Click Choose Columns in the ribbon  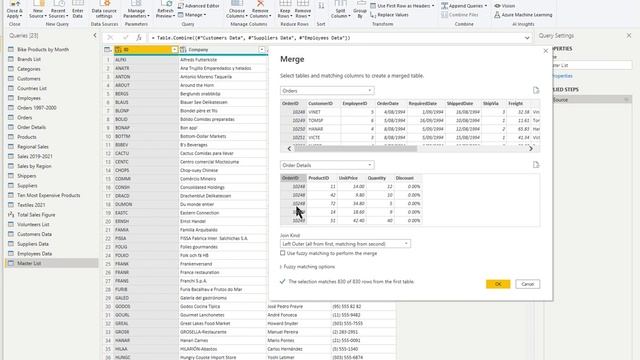tap(237, 9)
